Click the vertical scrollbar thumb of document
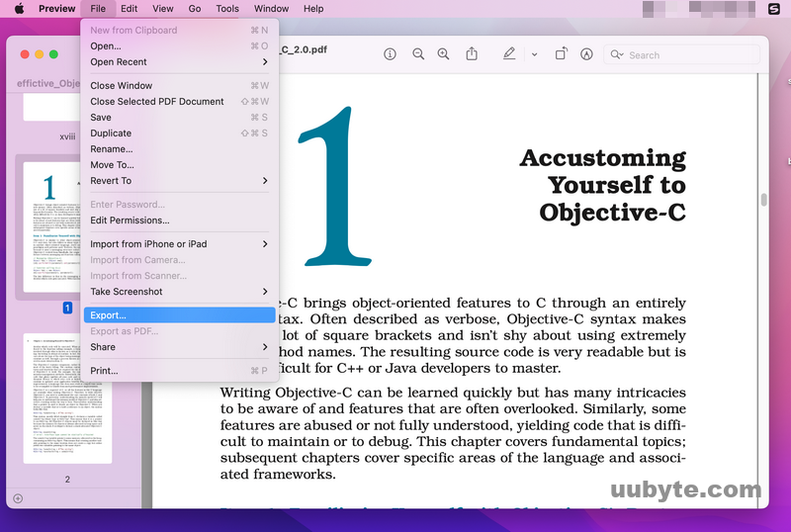This screenshot has width=791, height=532. pos(763,200)
